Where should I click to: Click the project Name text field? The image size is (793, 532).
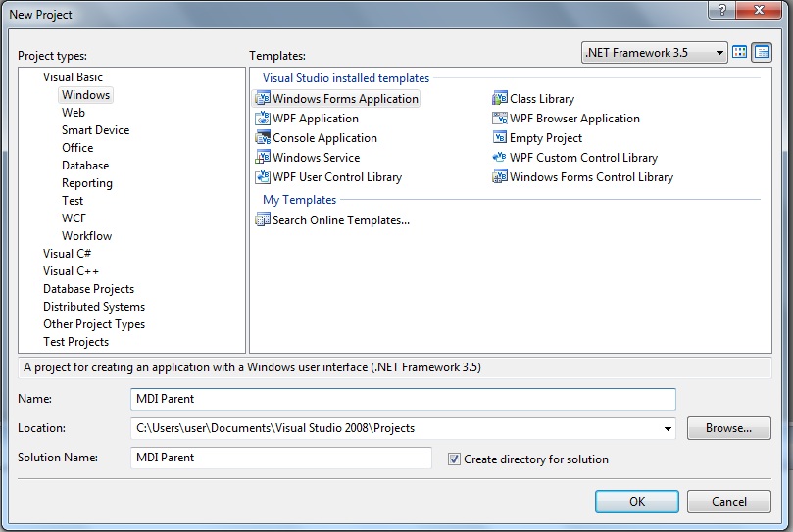tap(403, 399)
